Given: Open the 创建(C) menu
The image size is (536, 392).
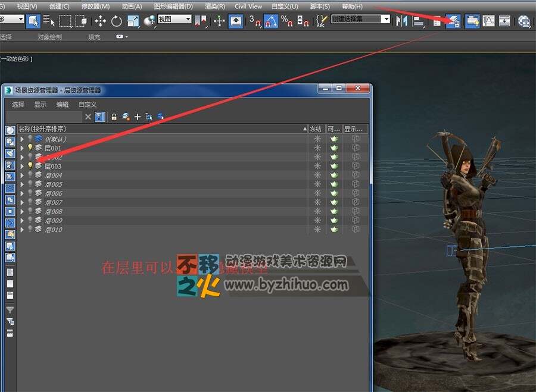Looking at the screenshot, I should click(x=59, y=7).
